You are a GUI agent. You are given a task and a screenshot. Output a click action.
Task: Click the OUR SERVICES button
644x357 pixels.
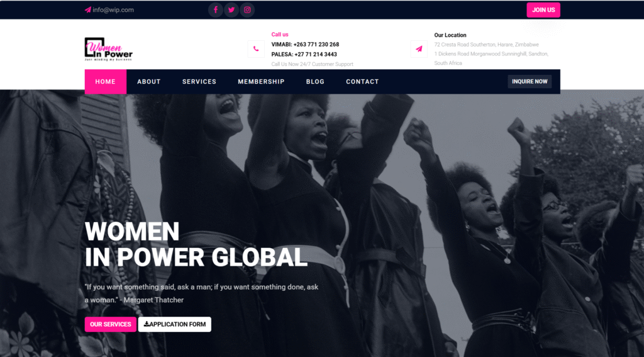click(111, 324)
